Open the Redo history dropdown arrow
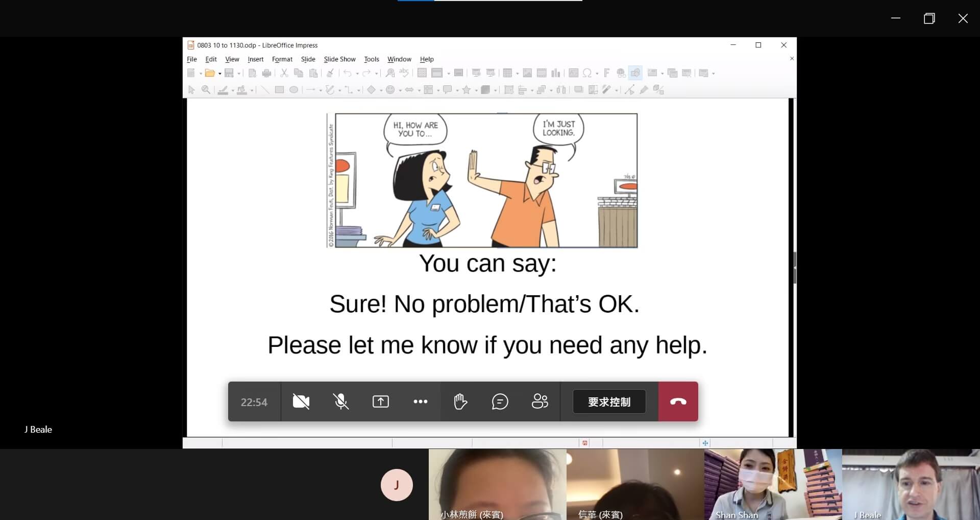Viewport: 980px width, 520px height. coord(376,74)
